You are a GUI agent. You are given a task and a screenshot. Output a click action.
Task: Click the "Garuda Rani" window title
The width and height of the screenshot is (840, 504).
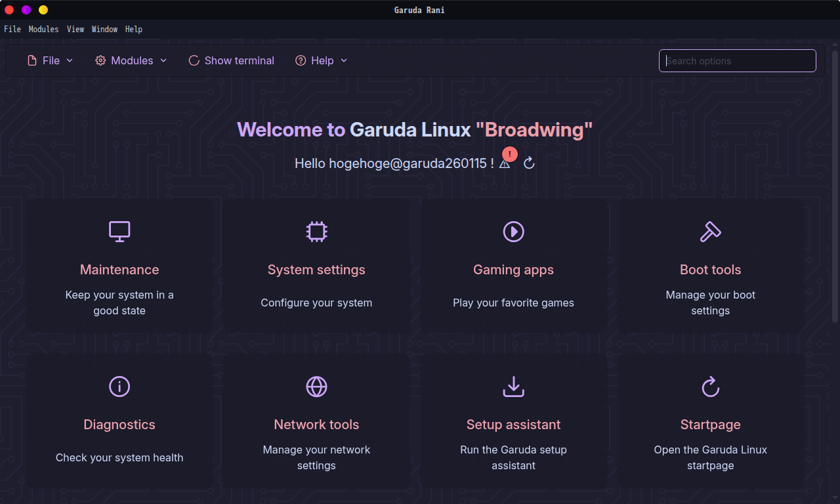click(419, 10)
